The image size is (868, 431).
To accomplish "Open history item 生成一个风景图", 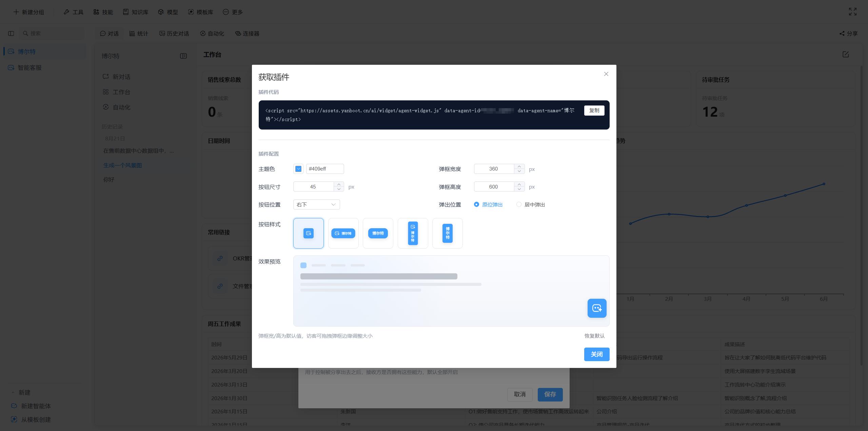I will (x=123, y=165).
